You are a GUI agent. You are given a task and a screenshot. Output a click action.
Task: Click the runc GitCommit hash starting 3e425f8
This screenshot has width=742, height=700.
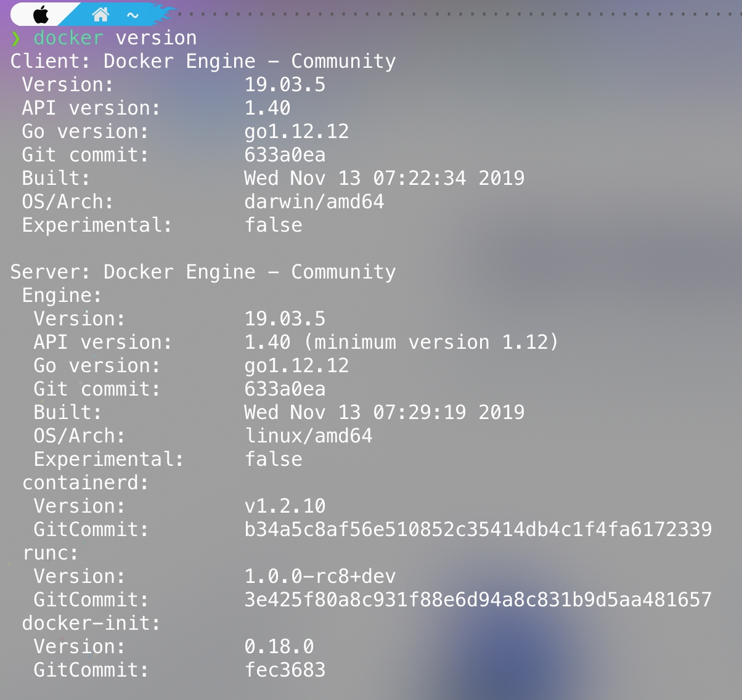click(478, 600)
